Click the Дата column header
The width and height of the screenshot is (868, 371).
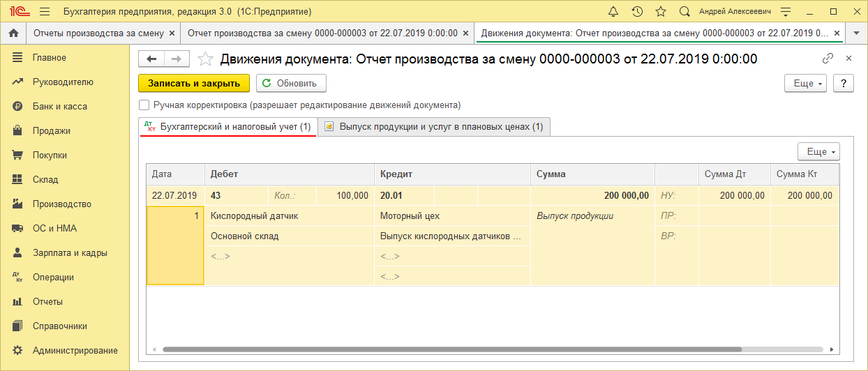(175, 174)
